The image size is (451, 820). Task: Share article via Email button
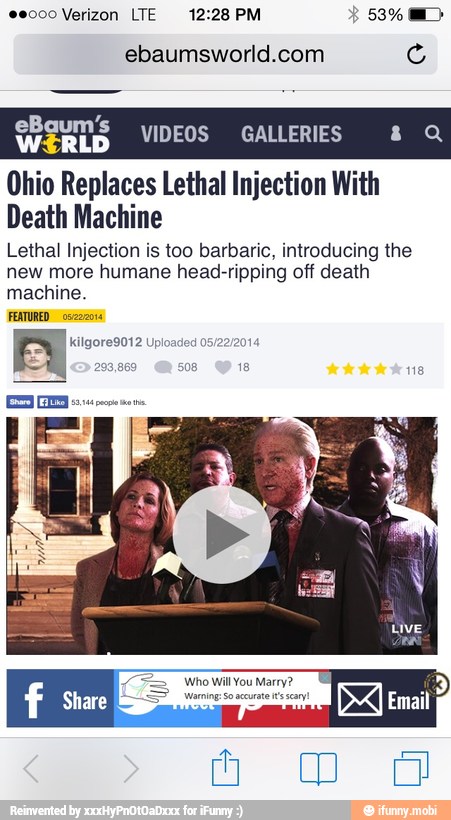point(382,699)
